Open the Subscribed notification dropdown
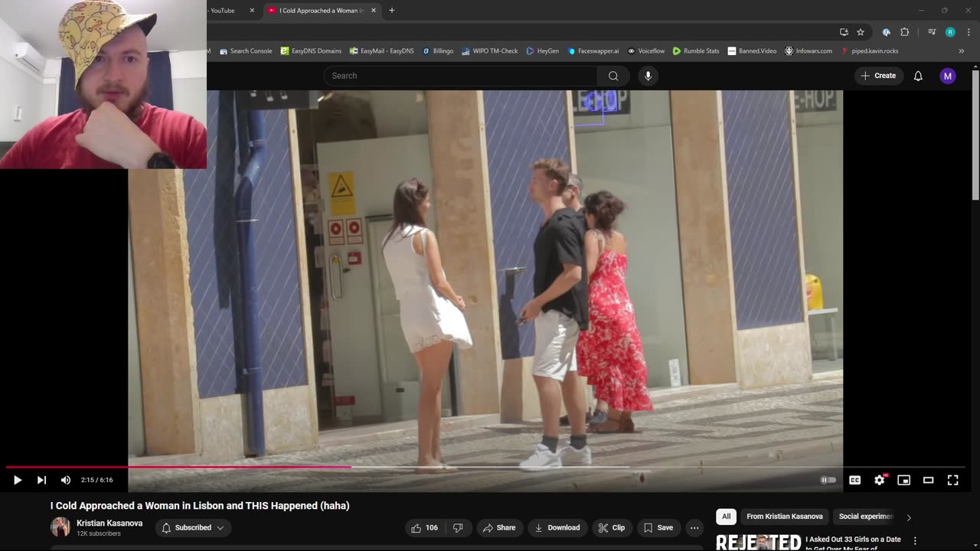The image size is (980, 551). [194, 527]
